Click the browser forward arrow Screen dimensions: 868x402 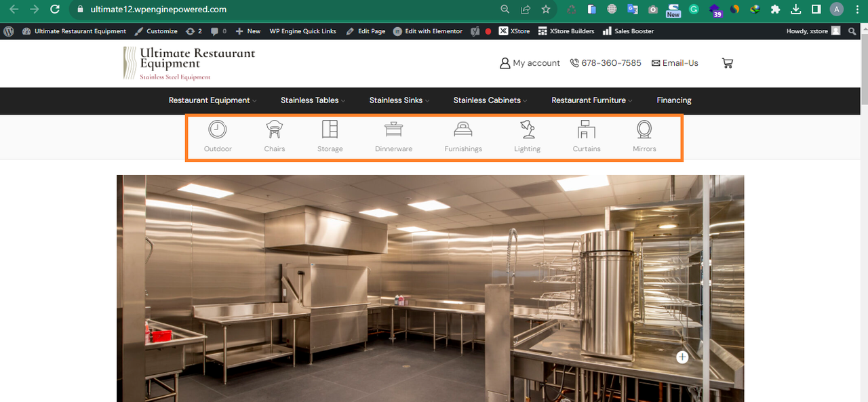[34, 9]
